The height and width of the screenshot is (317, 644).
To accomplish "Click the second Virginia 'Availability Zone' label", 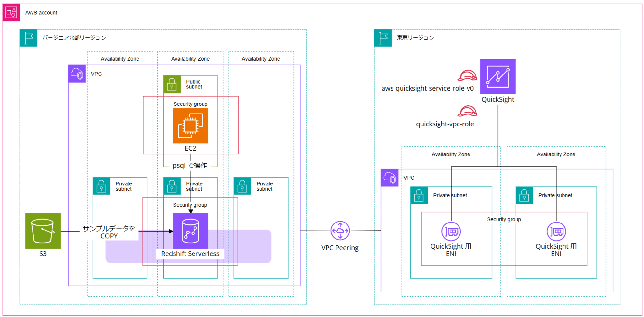I will [190, 59].
